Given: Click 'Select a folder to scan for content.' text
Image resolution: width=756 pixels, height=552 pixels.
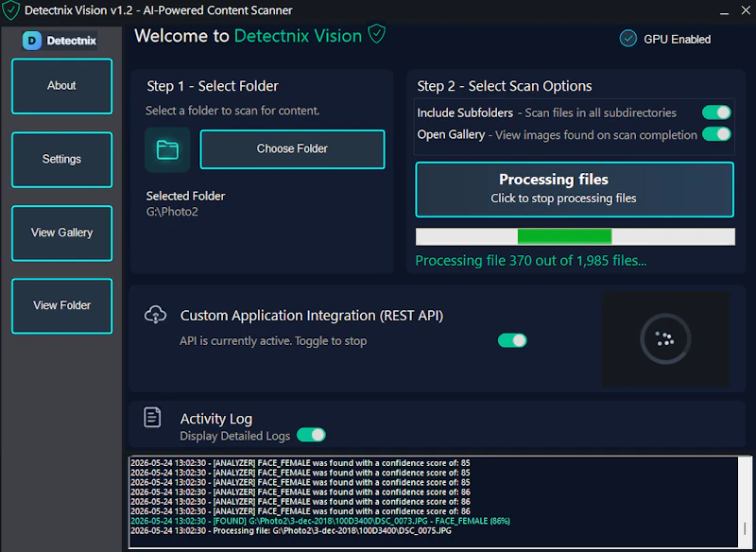Looking at the screenshot, I should (232, 111).
